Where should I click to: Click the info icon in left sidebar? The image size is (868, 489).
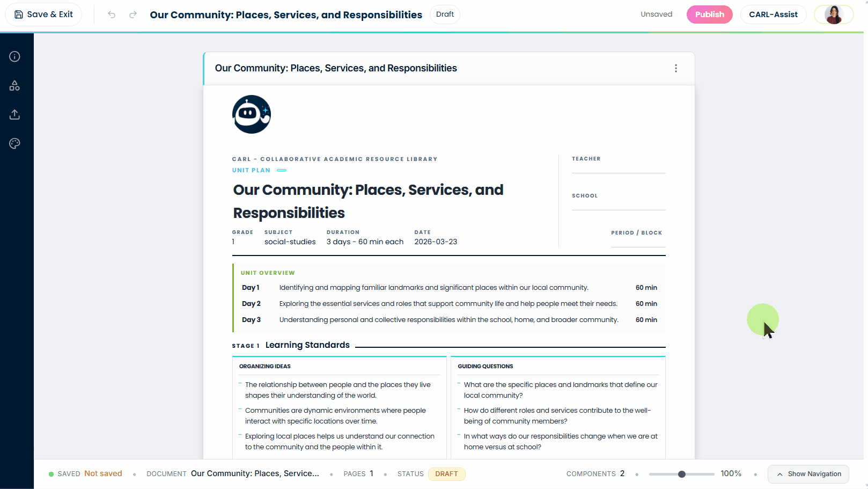tap(14, 56)
